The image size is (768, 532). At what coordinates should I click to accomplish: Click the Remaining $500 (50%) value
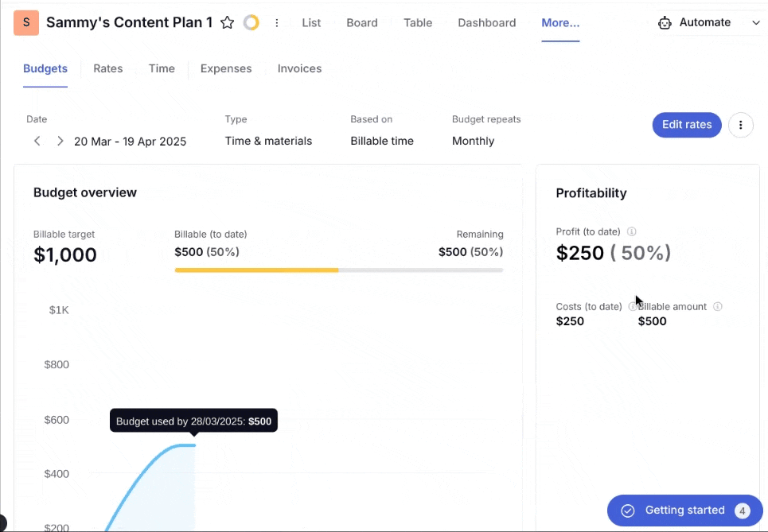click(x=470, y=252)
